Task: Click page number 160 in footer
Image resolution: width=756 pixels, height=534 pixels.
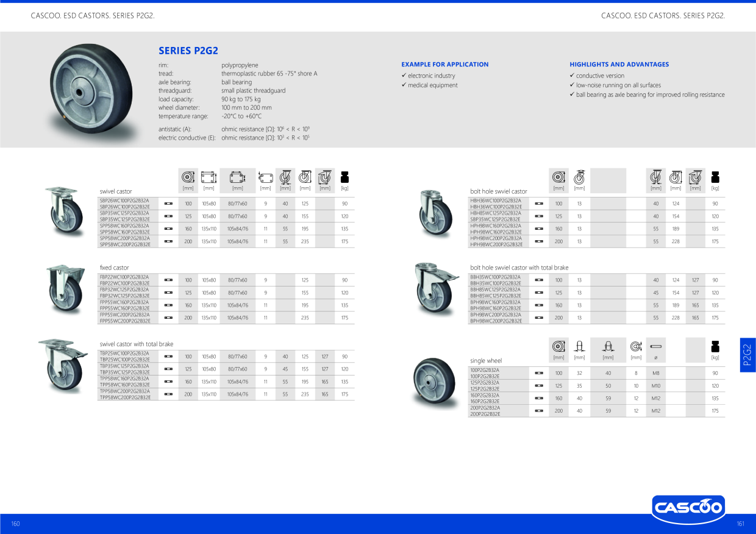Action: click(16, 524)
